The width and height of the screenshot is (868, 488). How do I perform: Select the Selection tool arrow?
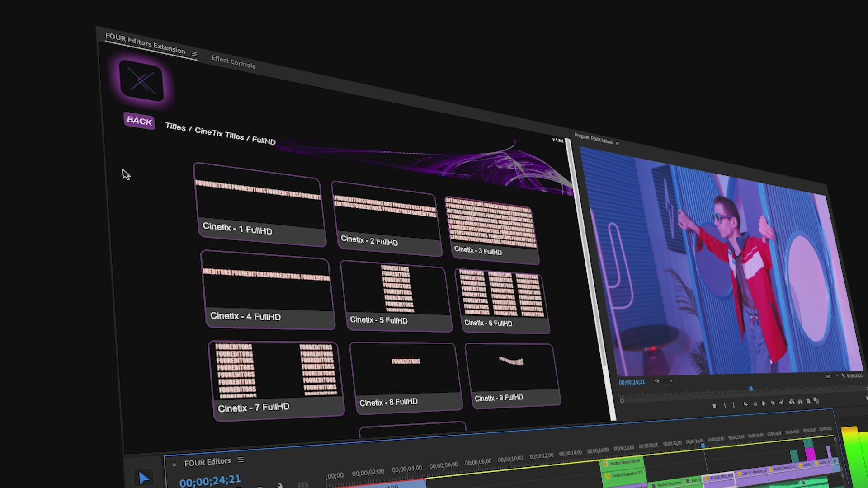tap(144, 478)
